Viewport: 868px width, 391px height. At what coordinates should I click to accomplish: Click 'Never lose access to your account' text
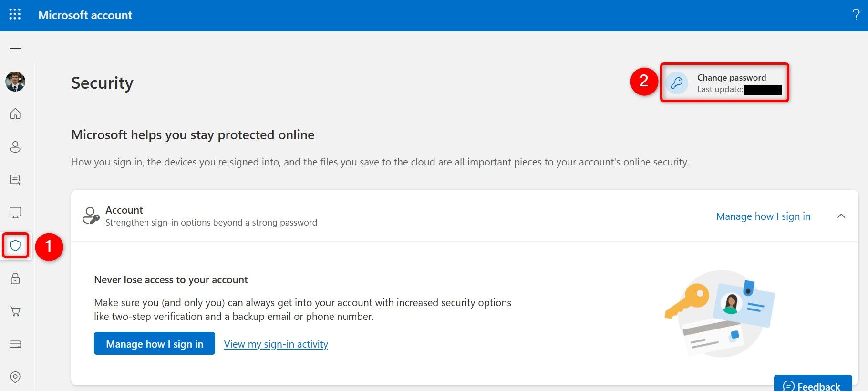pyautogui.click(x=171, y=280)
